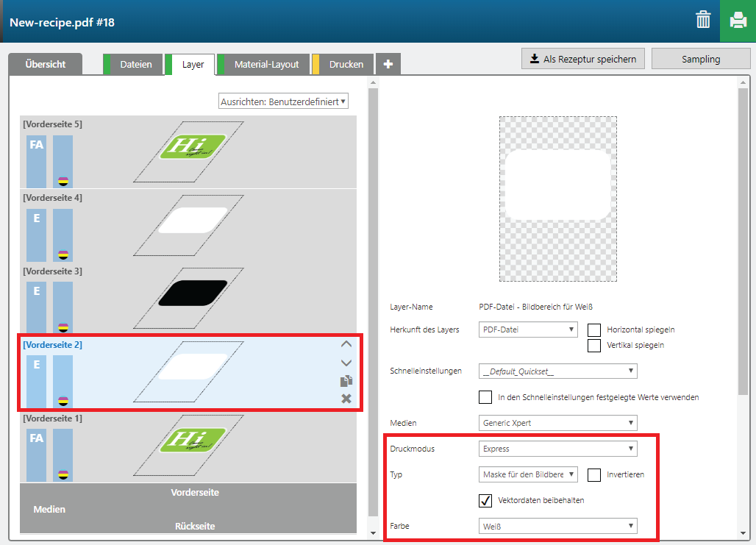Click the plus tab icon

click(x=388, y=65)
